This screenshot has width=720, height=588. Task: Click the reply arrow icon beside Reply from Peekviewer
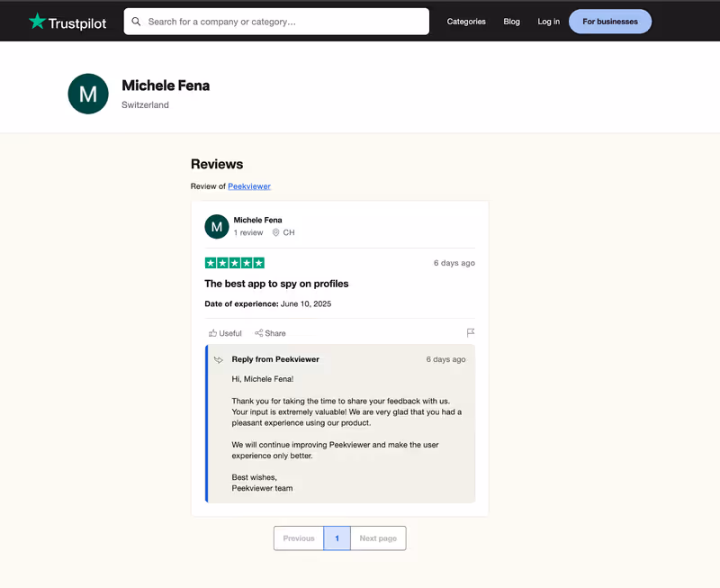[x=217, y=359]
